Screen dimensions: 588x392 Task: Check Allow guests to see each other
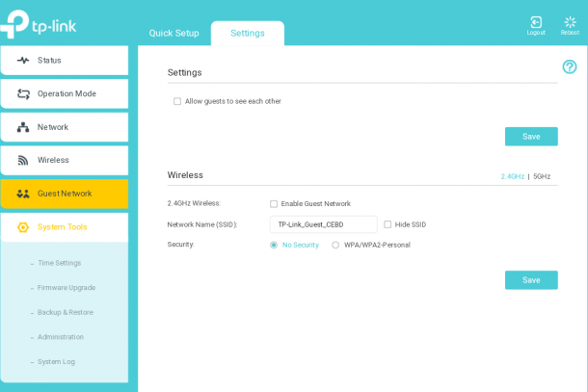coord(177,101)
